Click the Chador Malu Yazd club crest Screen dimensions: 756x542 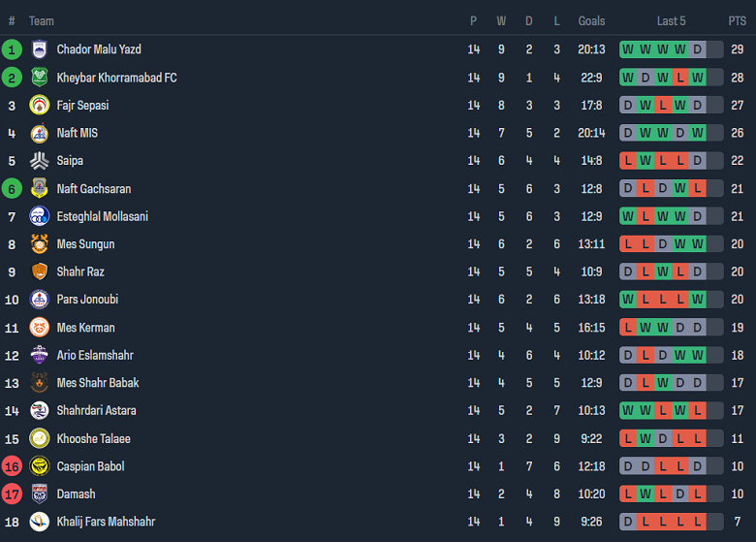pyautogui.click(x=39, y=49)
